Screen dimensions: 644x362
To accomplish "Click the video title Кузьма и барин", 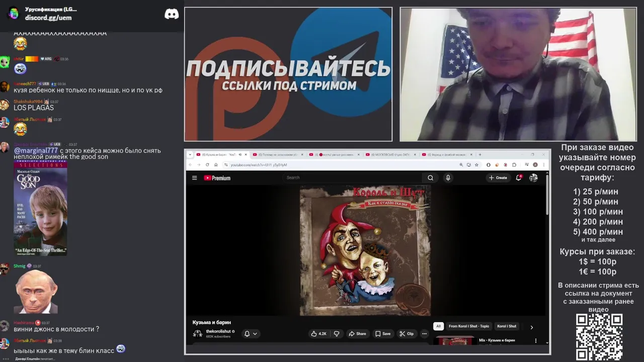I will tap(211, 322).
